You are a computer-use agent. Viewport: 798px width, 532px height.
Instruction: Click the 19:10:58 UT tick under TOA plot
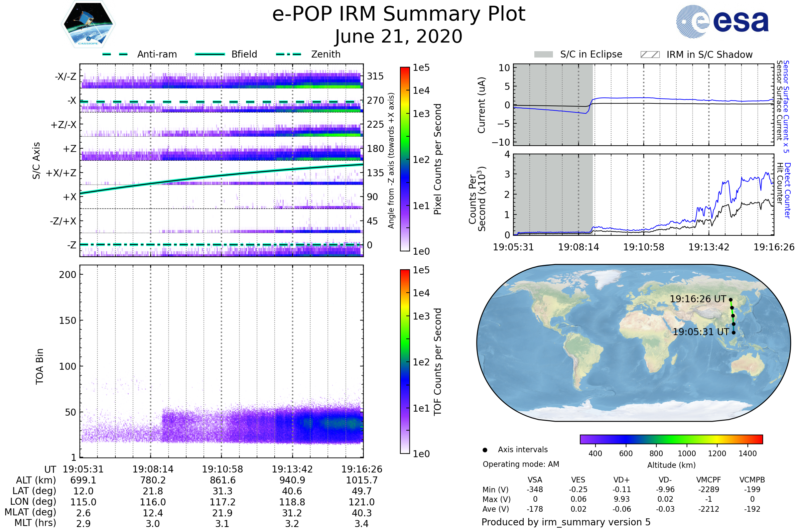(222, 469)
